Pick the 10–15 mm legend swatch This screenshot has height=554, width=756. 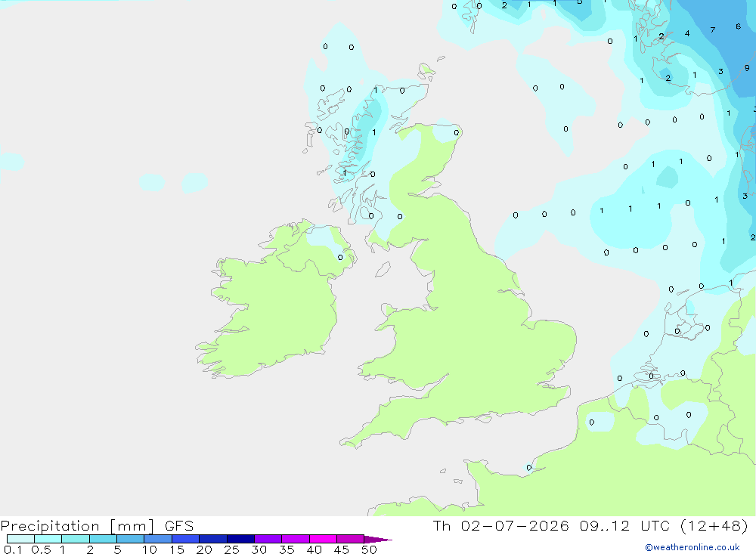pyautogui.click(x=158, y=539)
